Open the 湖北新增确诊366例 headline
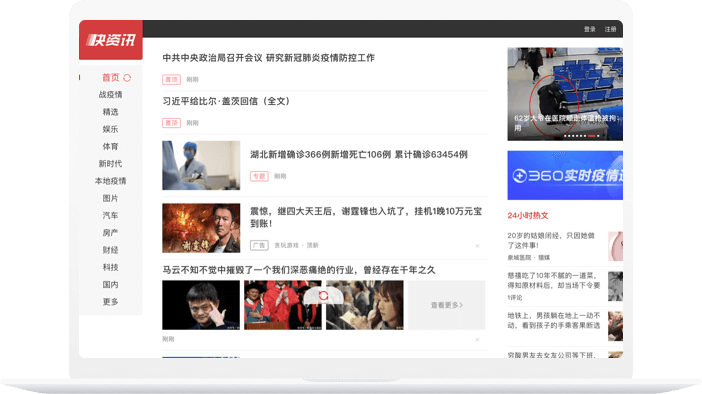The image size is (702, 394). (x=359, y=154)
